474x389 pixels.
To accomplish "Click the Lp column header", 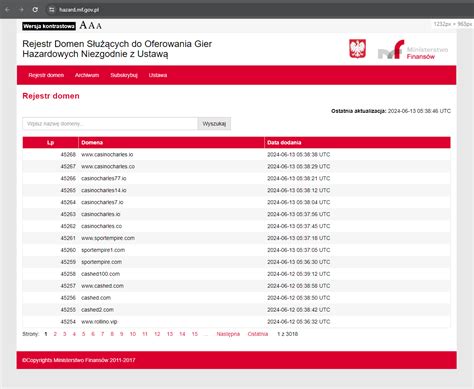I will point(50,143).
